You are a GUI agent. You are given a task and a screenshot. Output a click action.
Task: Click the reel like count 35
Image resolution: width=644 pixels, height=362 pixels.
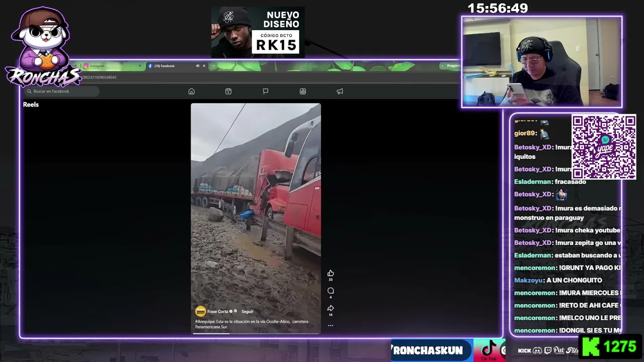pyautogui.click(x=331, y=280)
